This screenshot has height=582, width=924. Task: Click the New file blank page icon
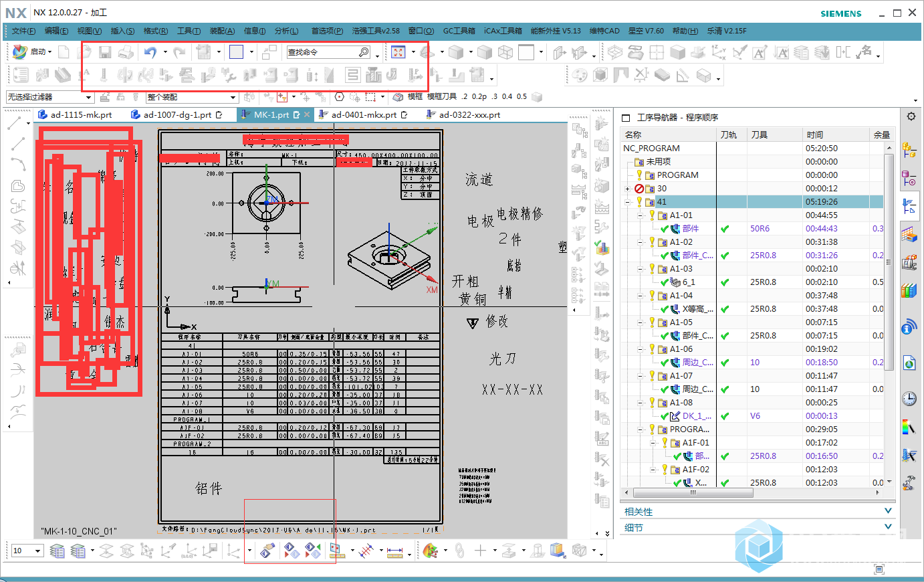pyautogui.click(x=64, y=52)
